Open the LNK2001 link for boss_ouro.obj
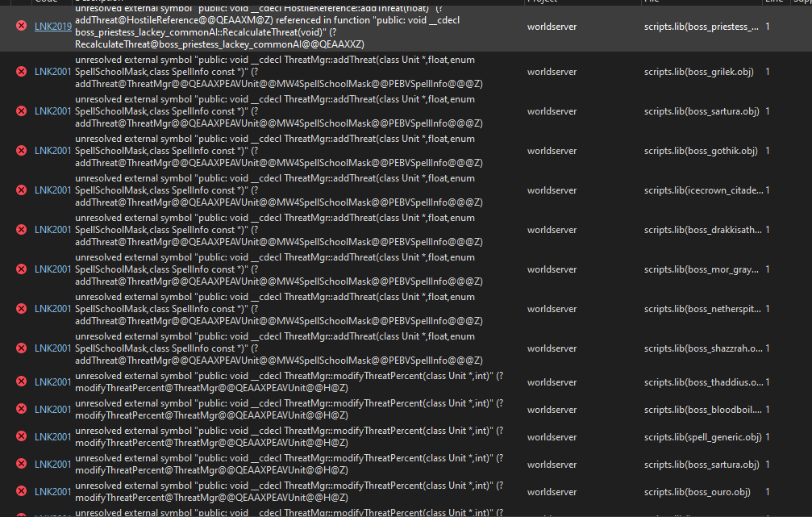Screen dimensions: 812x517 click(x=53, y=492)
